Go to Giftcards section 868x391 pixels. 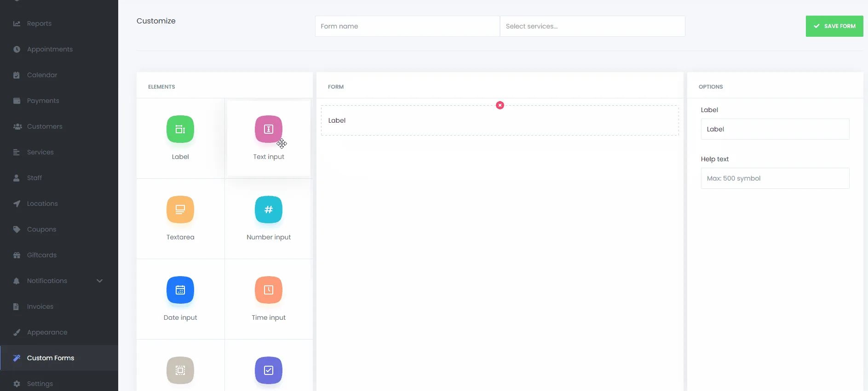click(x=42, y=255)
